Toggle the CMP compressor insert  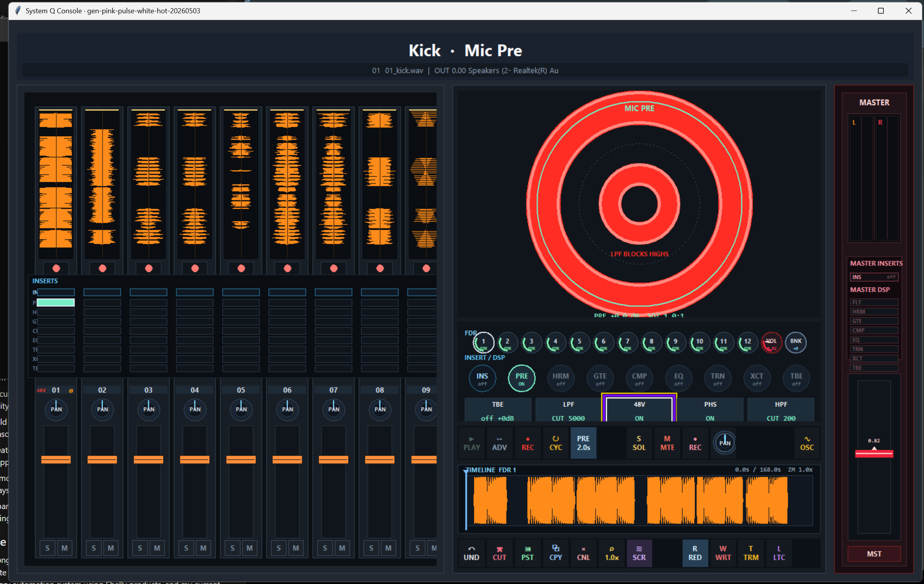point(639,378)
